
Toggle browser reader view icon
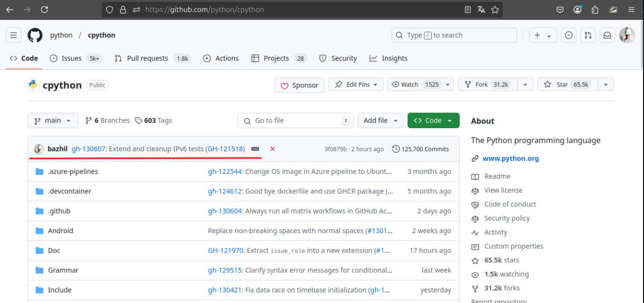[468, 10]
